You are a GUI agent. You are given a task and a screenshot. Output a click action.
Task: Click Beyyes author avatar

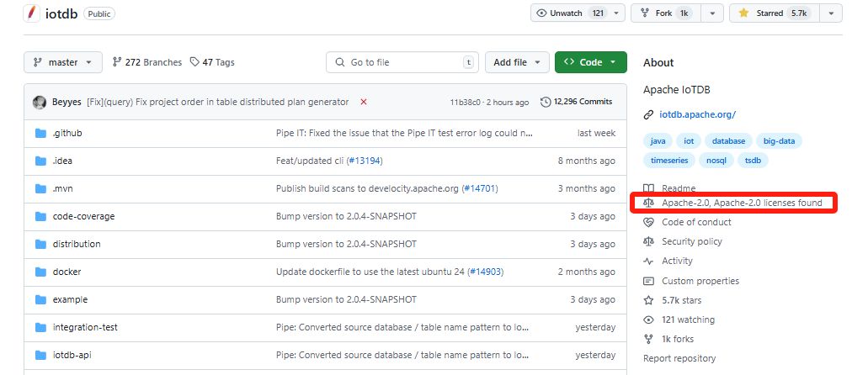point(40,102)
